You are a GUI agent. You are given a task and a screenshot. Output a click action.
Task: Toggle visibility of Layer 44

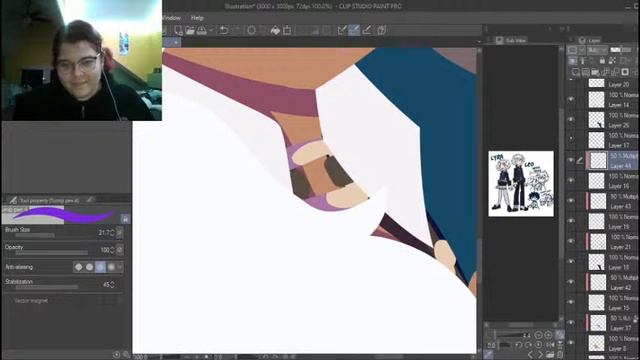pyautogui.click(x=571, y=160)
